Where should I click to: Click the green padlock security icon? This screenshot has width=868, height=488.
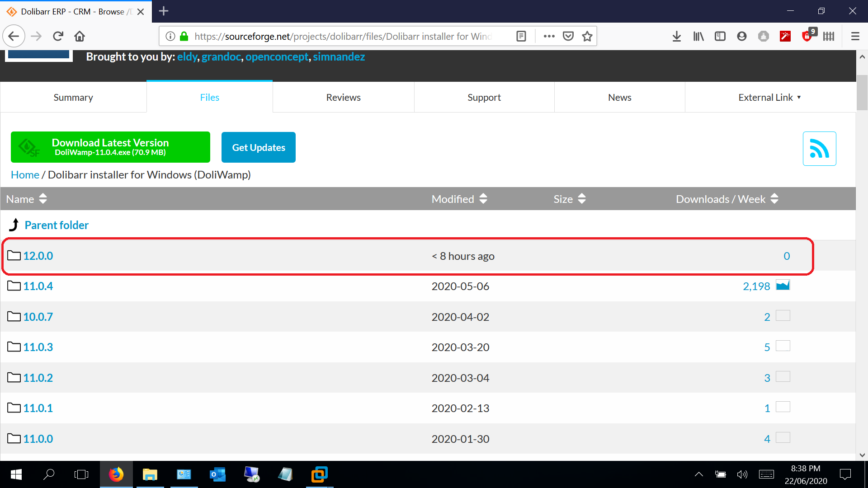[184, 36]
